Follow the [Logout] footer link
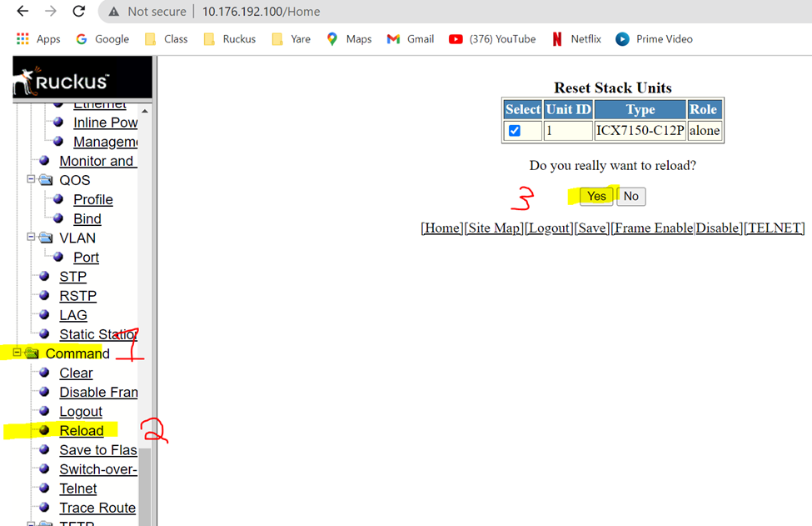Image resolution: width=812 pixels, height=526 pixels. pos(549,228)
